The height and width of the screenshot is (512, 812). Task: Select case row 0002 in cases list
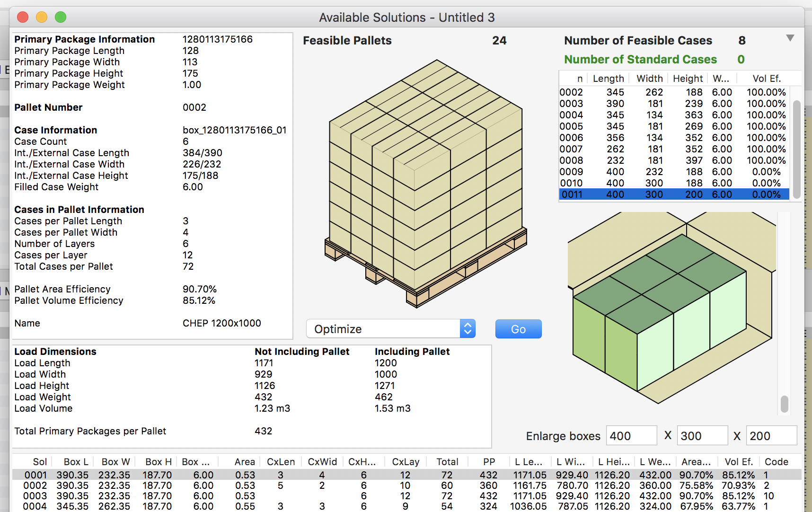pyautogui.click(x=674, y=92)
